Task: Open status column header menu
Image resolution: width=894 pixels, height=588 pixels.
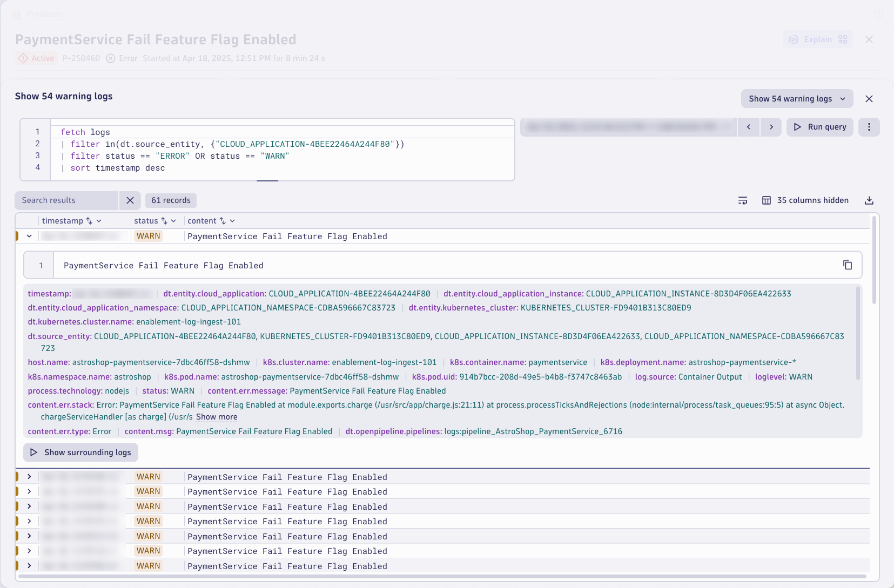Action: coord(173,221)
